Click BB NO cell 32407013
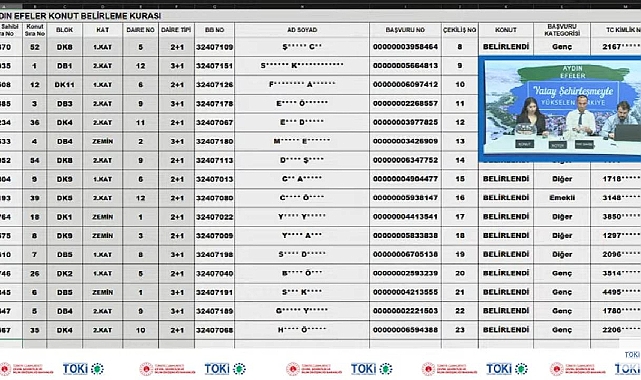This screenshot has width=641, height=380. click(215, 179)
